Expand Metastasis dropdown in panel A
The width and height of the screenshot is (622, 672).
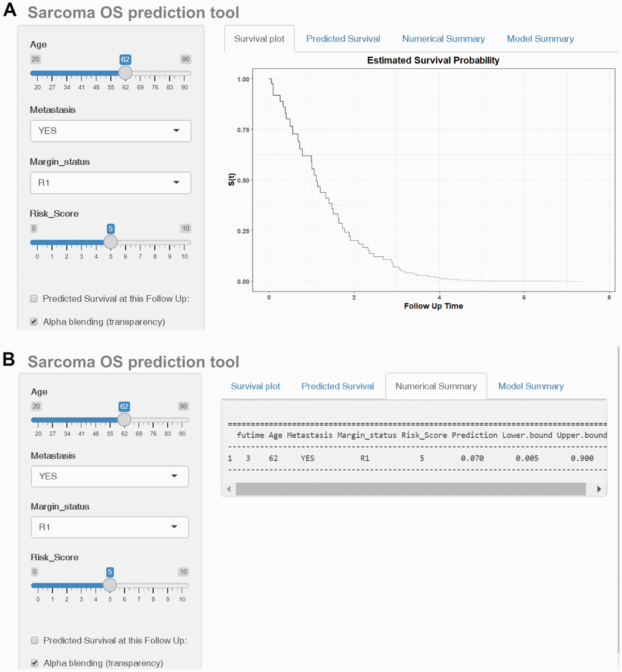(110, 130)
